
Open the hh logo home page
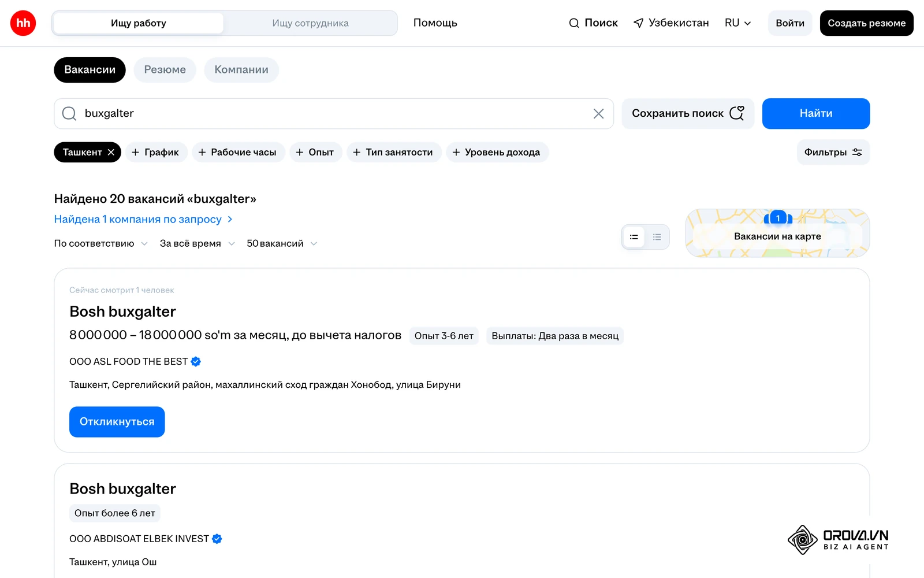click(23, 23)
